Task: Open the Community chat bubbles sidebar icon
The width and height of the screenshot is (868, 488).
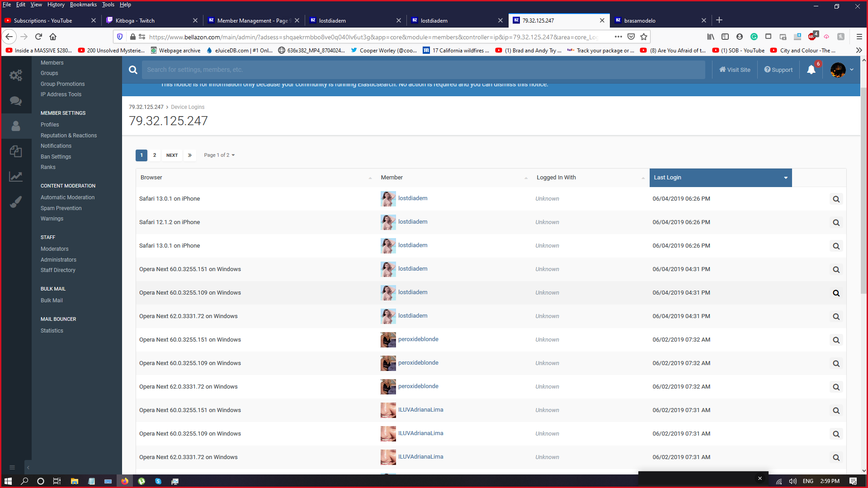Action: coord(16,101)
